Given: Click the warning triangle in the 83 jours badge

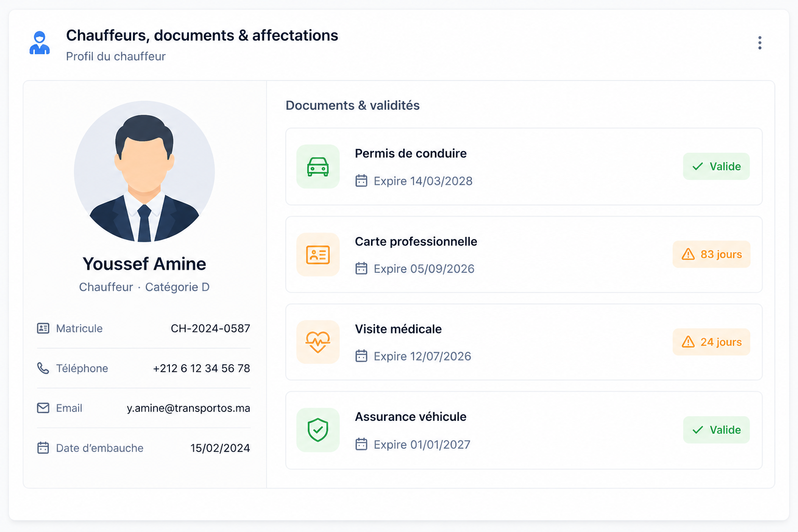Looking at the screenshot, I should tap(688, 254).
